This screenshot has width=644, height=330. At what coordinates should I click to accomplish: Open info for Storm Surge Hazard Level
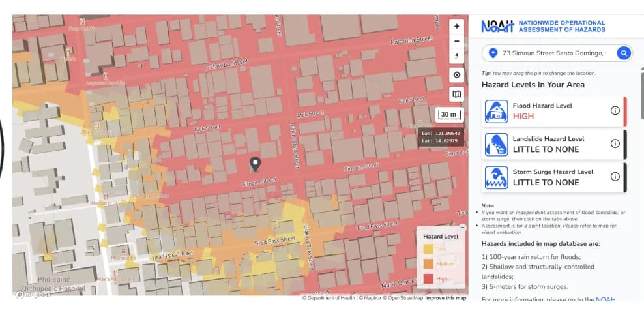(x=615, y=176)
